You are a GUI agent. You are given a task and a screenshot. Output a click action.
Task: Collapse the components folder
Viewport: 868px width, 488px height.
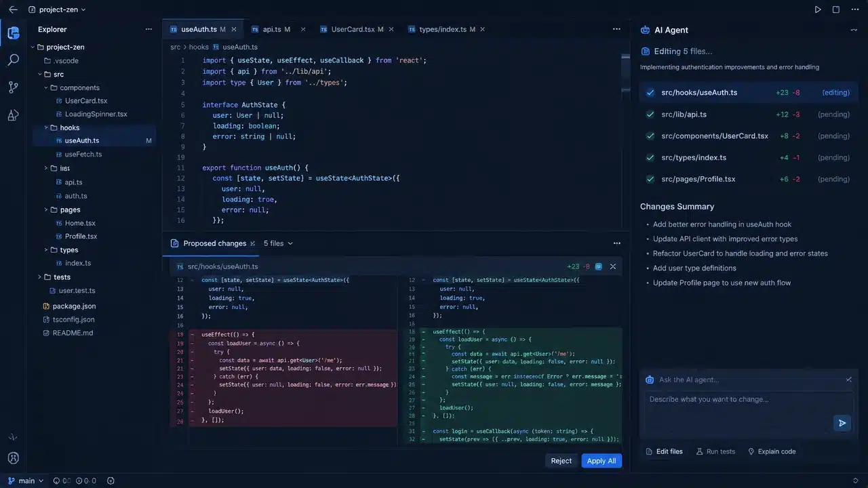pyautogui.click(x=46, y=87)
